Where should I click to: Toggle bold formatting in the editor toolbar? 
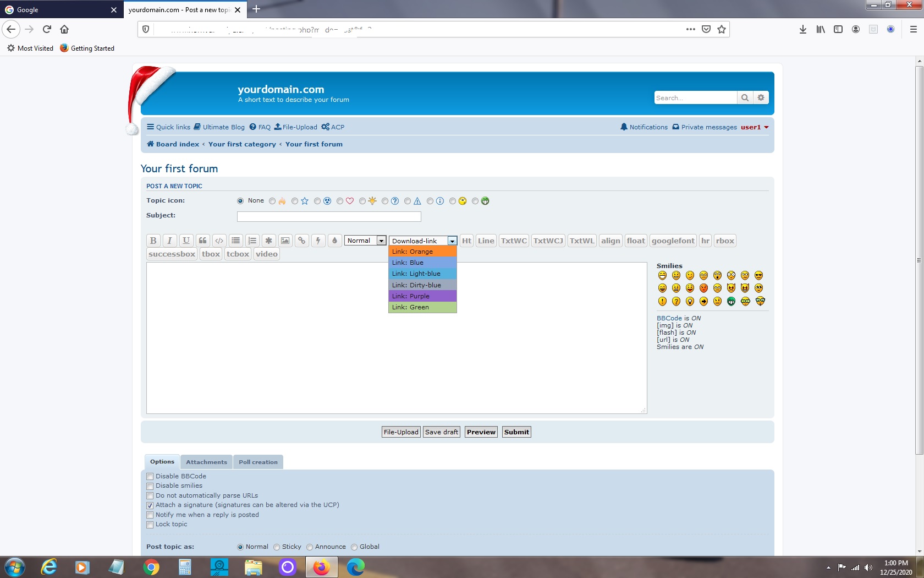coord(153,241)
